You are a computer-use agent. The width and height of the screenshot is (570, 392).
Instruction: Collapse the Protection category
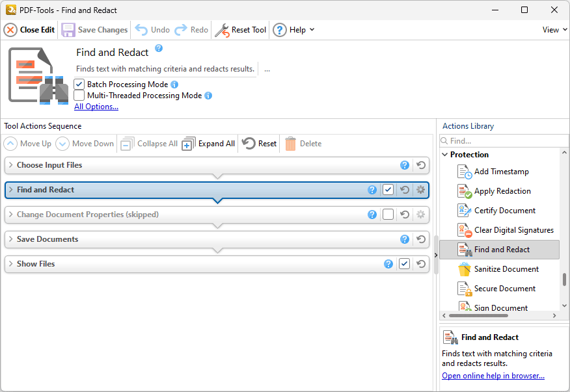[445, 155]
